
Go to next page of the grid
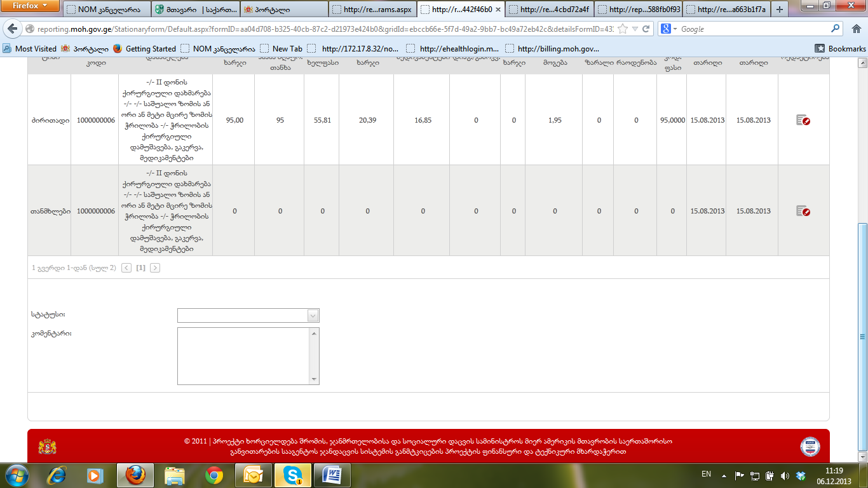(x=155, y=268)
